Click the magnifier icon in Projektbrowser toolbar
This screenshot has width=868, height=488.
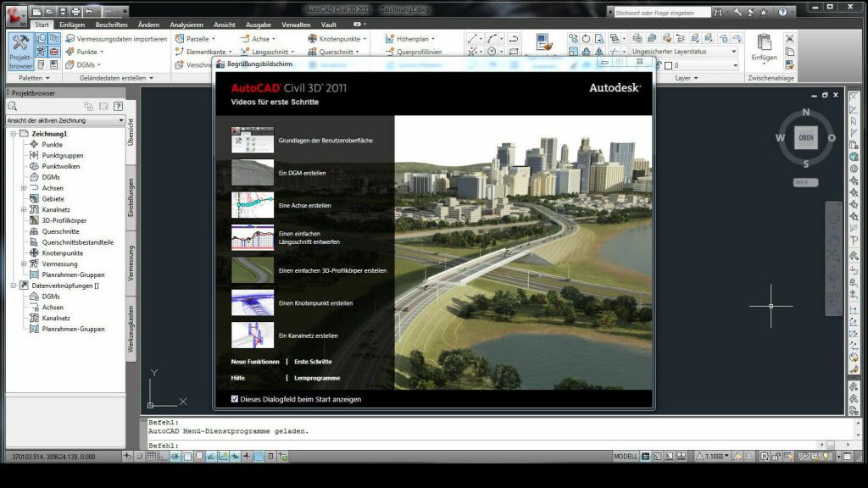(x=13, y=106)
